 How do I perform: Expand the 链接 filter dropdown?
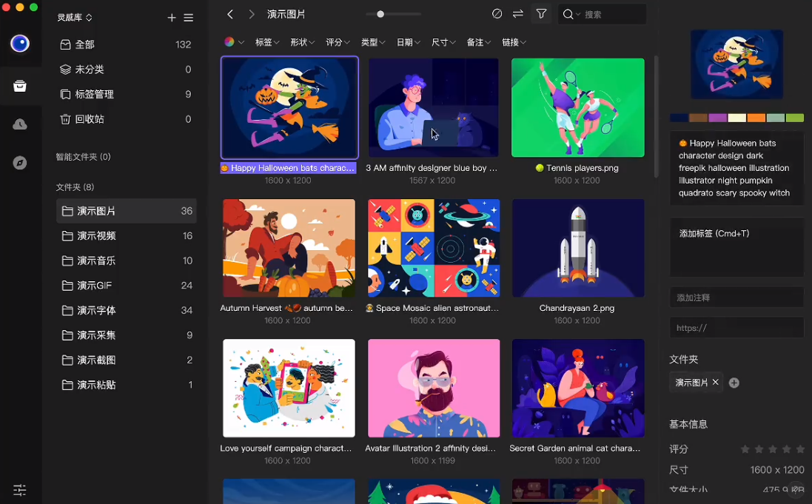(x=514, y=42)
